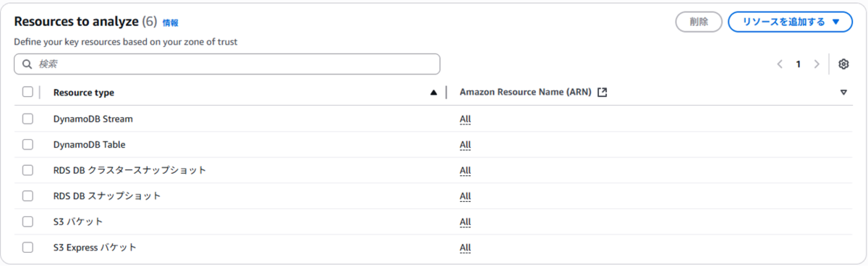Open table preferences gear icon

tap(843, 64)
